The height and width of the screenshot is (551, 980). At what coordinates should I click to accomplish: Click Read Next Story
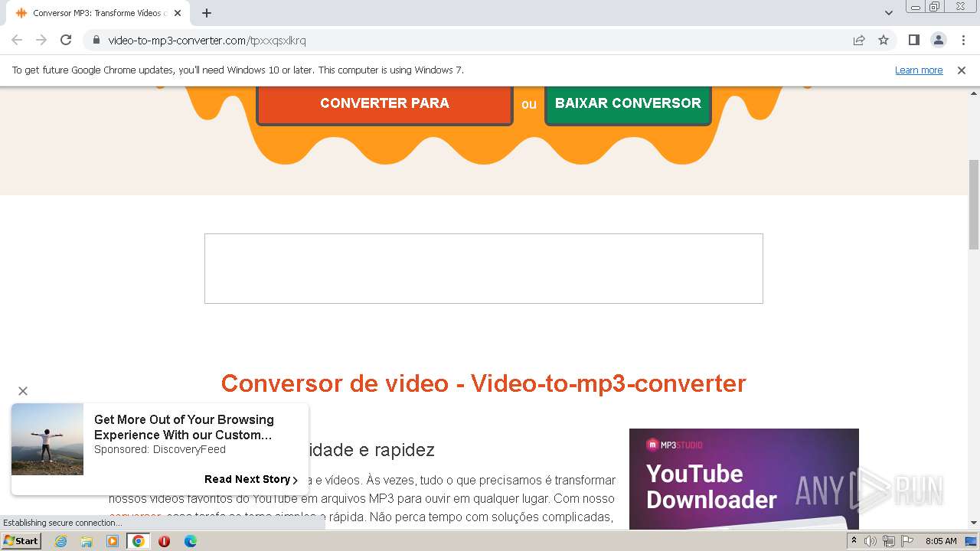click(250, 479)
